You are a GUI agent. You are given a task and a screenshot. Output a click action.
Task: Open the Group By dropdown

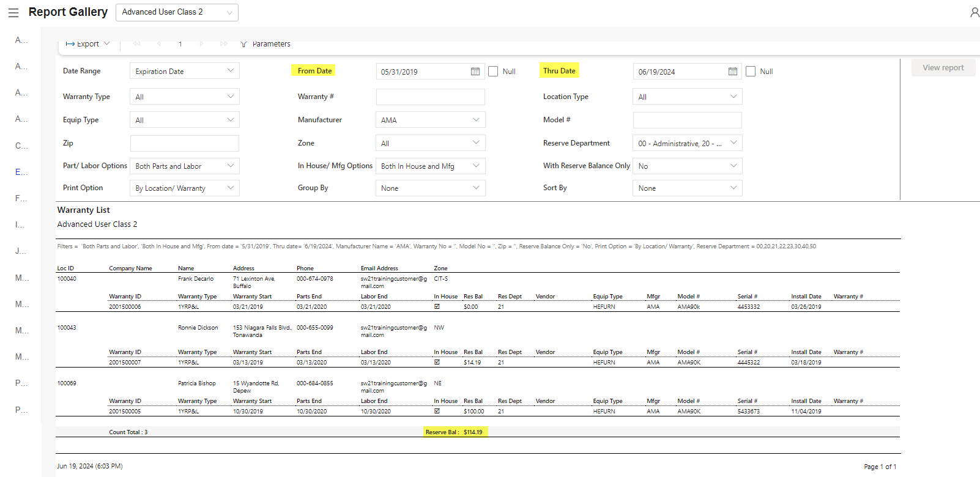[431, 188]
